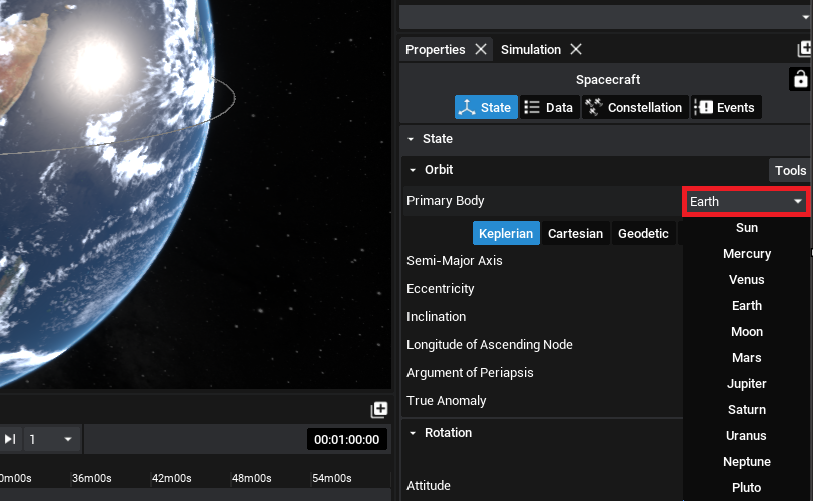
Task: Click the lock icon beside Spacecraft
Action: pos(800,79)
